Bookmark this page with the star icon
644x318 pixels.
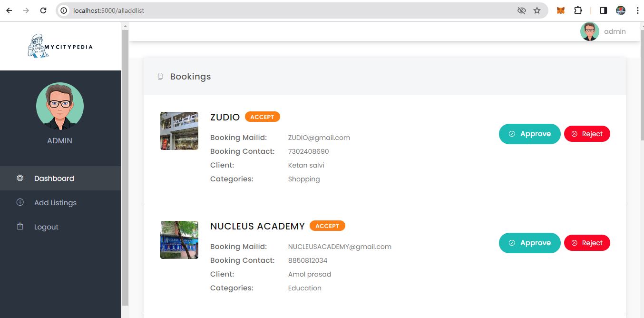(537, 10)
